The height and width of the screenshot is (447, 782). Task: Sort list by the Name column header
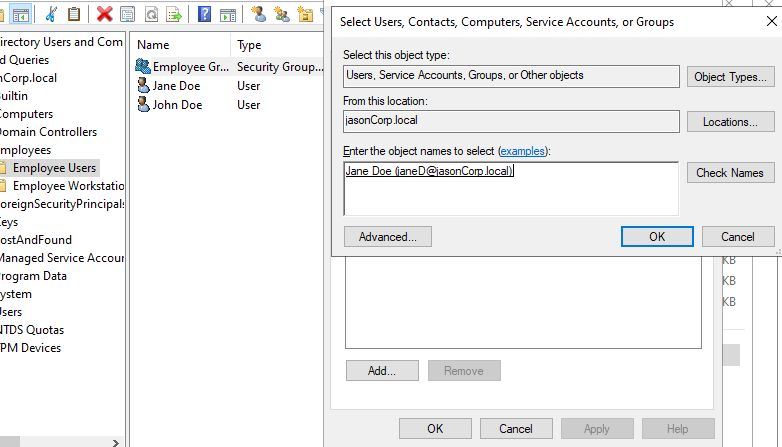point(153,45)
